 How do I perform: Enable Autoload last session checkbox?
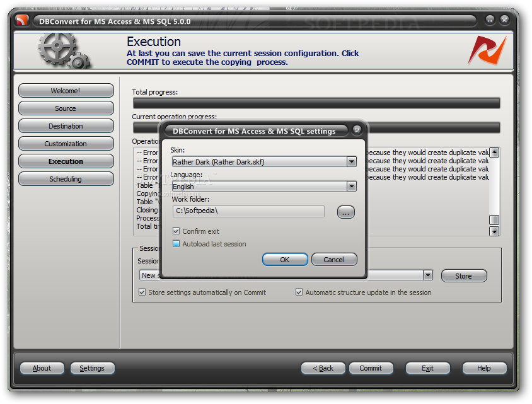point(176,243)
